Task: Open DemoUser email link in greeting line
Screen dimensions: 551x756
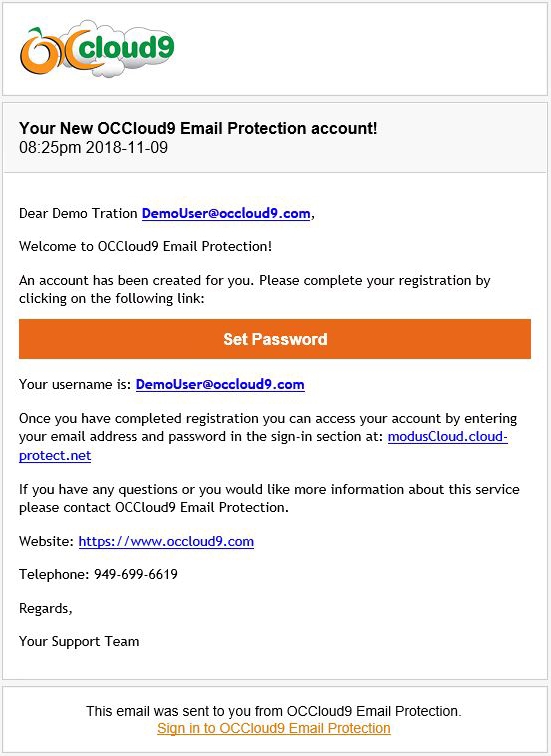Action: tap(226, 214)
